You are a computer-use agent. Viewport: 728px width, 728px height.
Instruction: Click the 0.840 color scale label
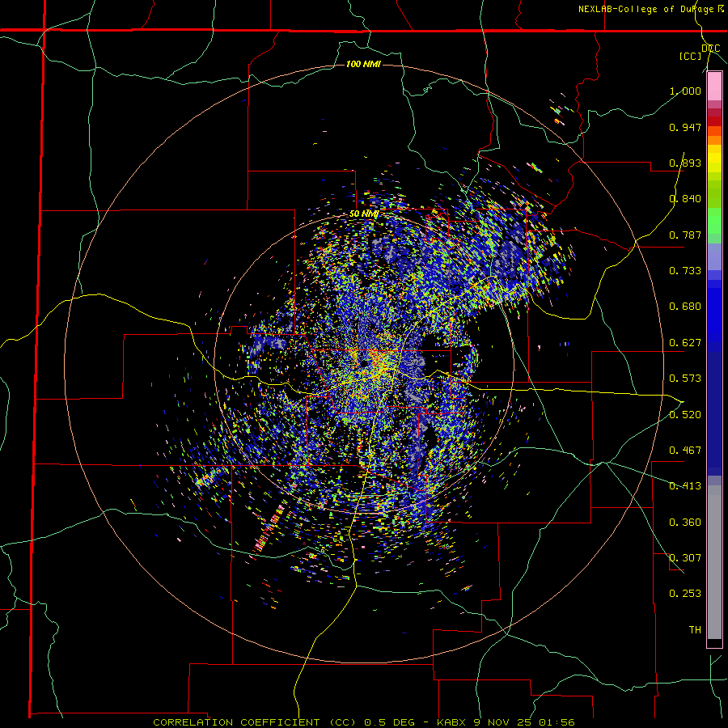(x=685, y=199)
